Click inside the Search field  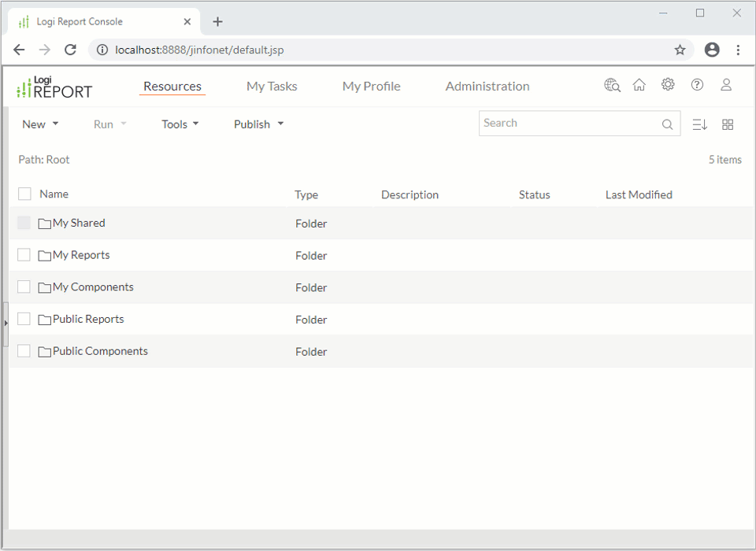coord(567,123)
